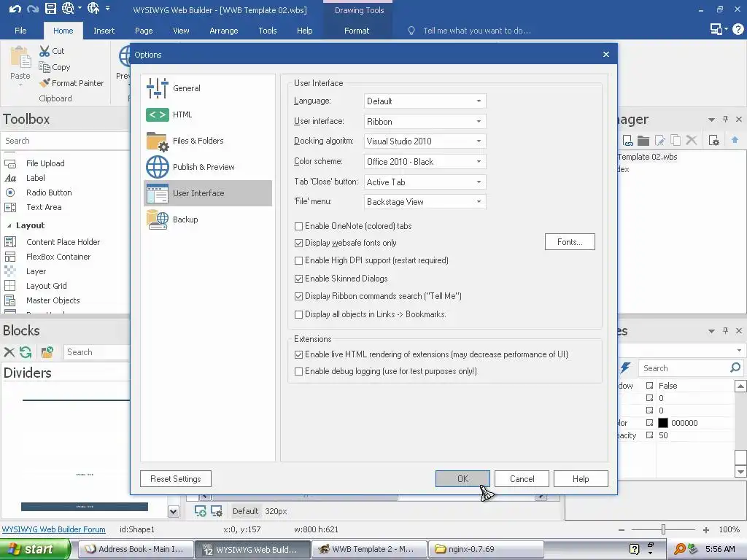747x560 pixels.
Task: Switch to nginx-0.7.69 taskbar window
Action: tap(486, 549)
